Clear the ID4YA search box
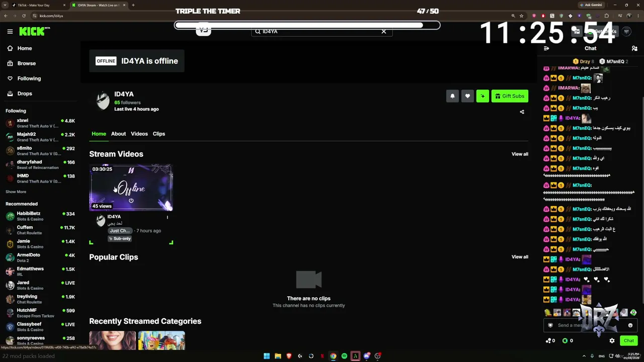 pos(384,31)
